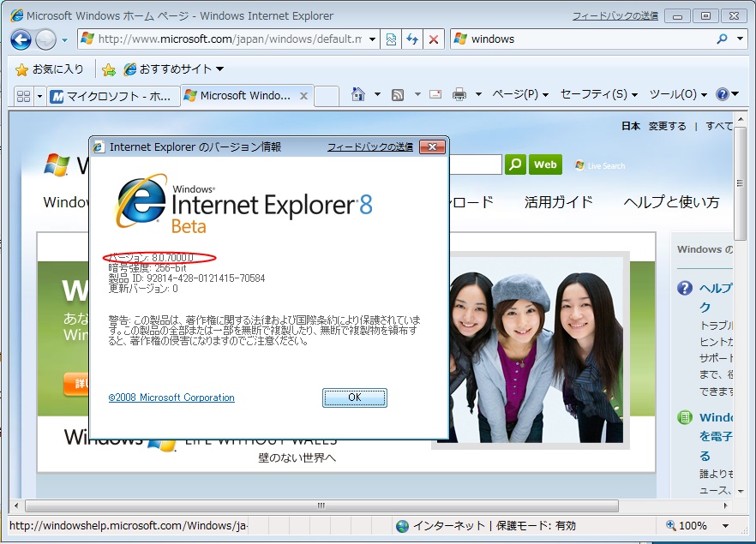Click the status bar internet globe icon
The width and height of the screenshot is (756, 544).
pos(402,526)
